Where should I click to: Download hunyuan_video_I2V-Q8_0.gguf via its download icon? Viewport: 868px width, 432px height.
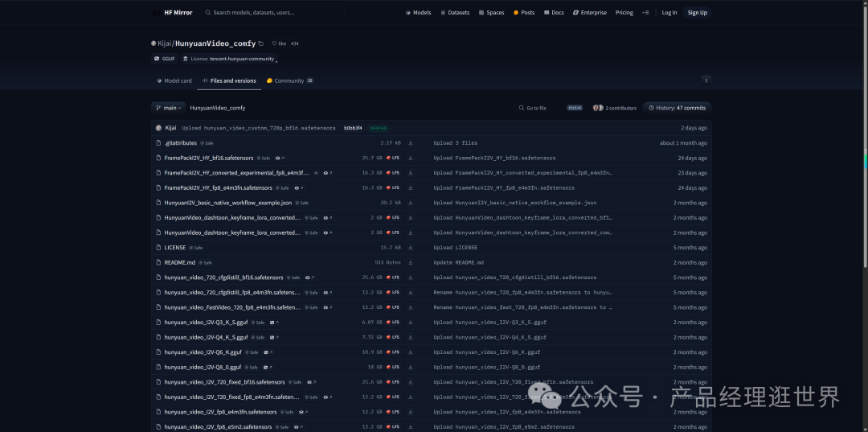click(411, 367)
